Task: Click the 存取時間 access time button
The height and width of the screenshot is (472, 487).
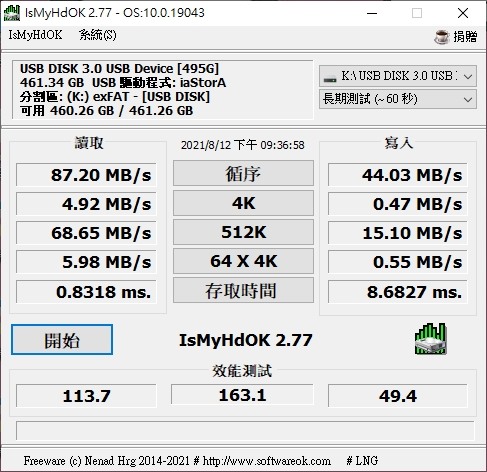Action: click(243, 290)
